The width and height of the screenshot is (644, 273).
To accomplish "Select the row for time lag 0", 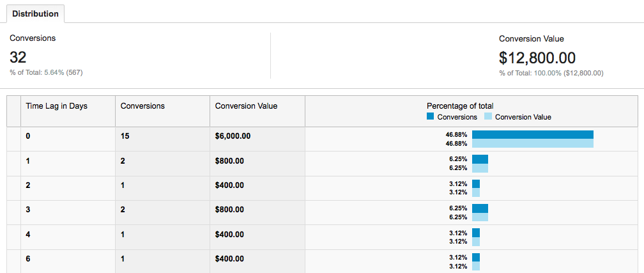I will tap(28, 136).
